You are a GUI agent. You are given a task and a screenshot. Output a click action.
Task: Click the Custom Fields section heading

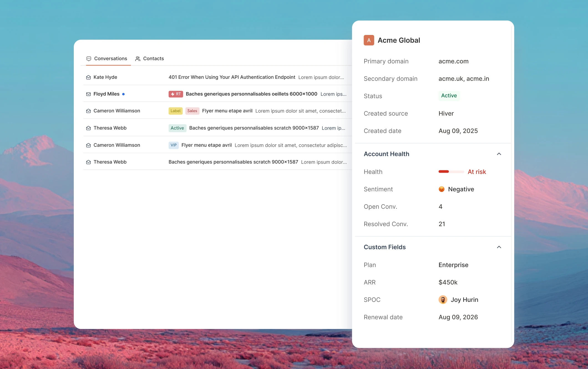coord(384,247)
